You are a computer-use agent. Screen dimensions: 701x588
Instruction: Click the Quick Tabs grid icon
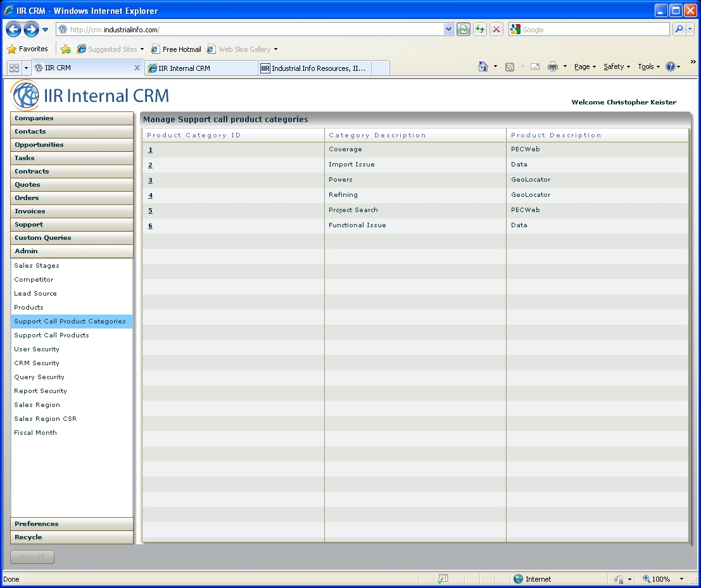14,68
